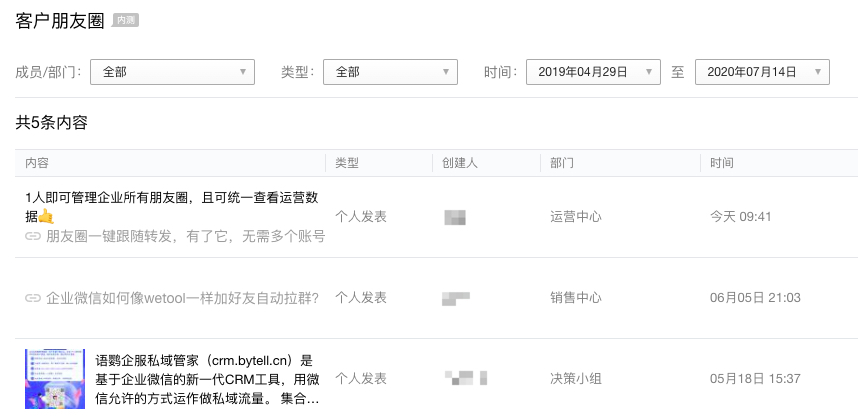This screenshot has width=858, height=417.
Task: Click the 时间 column header
Action: pos(722,162)
